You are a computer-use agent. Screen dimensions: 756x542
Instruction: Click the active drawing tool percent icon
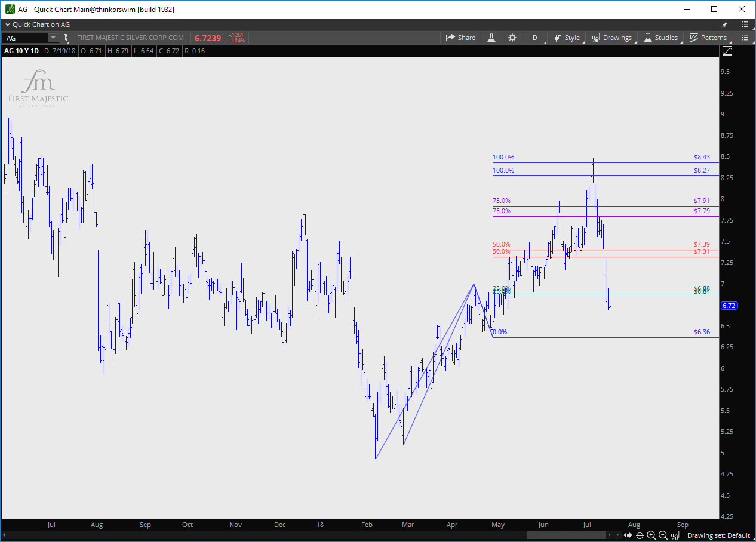pyautogui.click(x=675, y=535)
